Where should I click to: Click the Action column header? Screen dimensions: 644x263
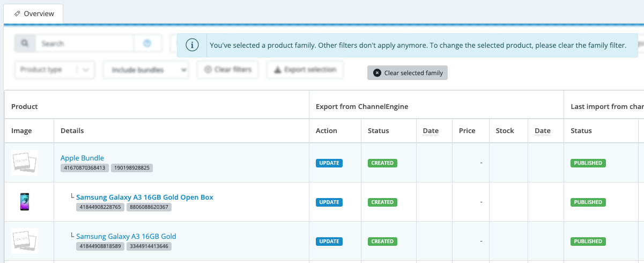pyautogui.click(x=327, y=130)
